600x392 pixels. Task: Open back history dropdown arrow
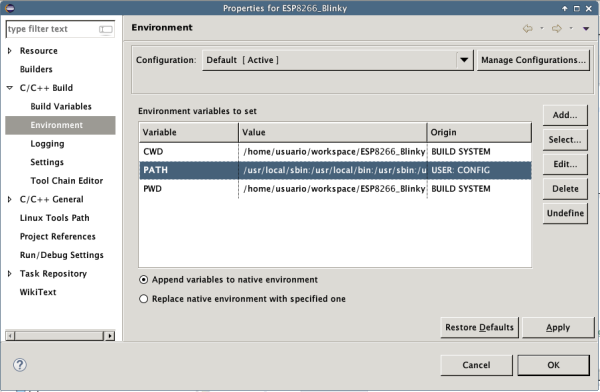(541, 28)
